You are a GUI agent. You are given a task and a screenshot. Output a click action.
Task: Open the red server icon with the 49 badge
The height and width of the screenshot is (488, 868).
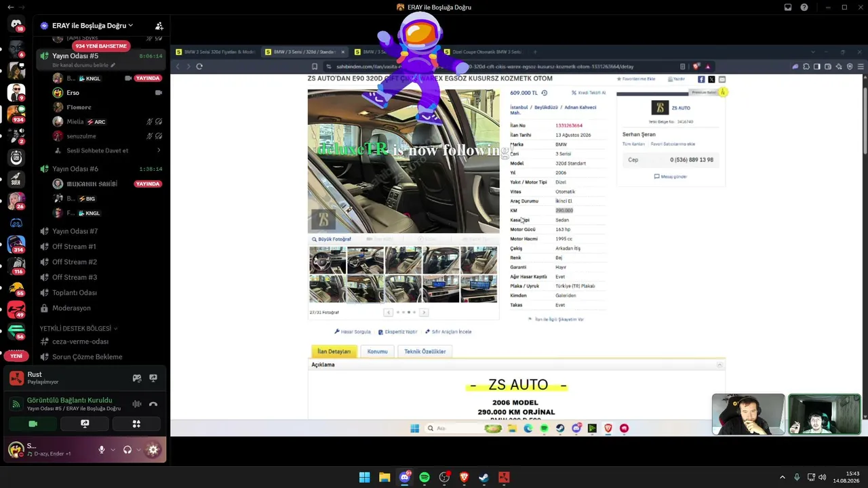coord(16,310)
